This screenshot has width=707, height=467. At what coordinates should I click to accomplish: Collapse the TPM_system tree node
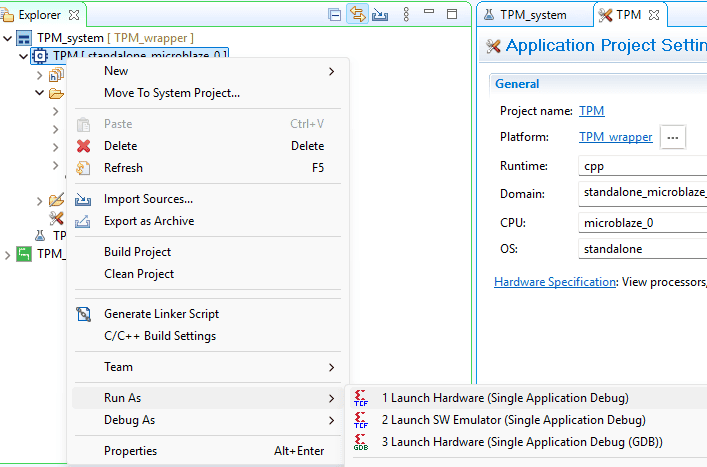[x=9, y=38]
